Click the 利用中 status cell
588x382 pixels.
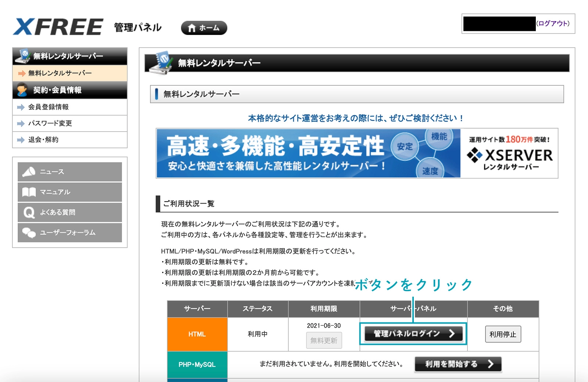pyautogui.click(x=258, y=334)
